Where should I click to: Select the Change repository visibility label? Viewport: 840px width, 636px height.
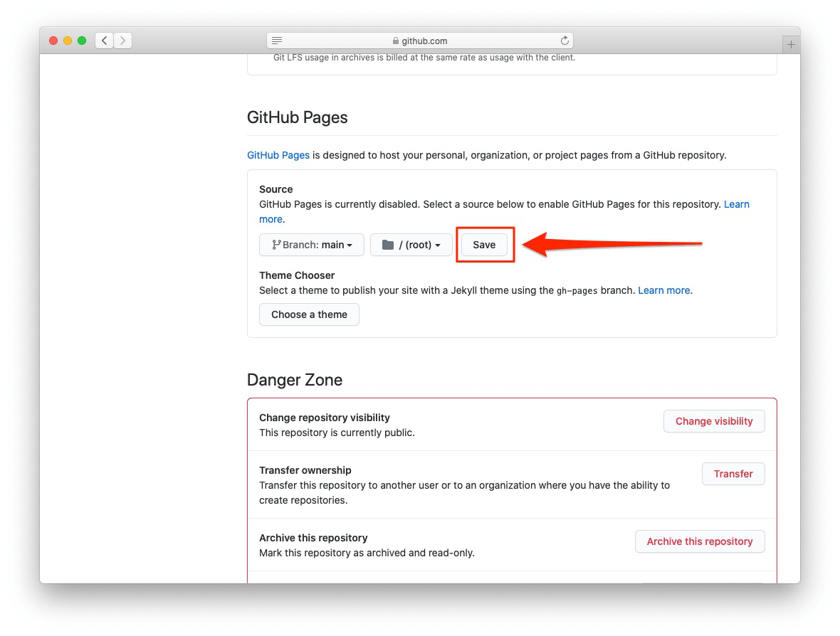tap(325, 418)
